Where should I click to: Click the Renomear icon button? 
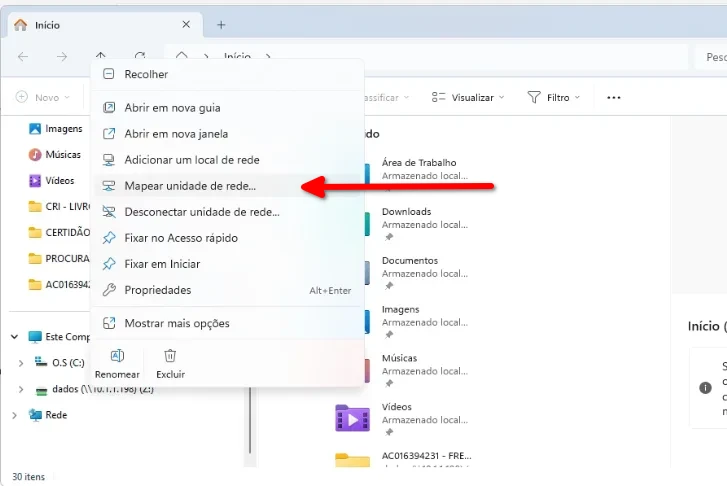tap(117, 364)
